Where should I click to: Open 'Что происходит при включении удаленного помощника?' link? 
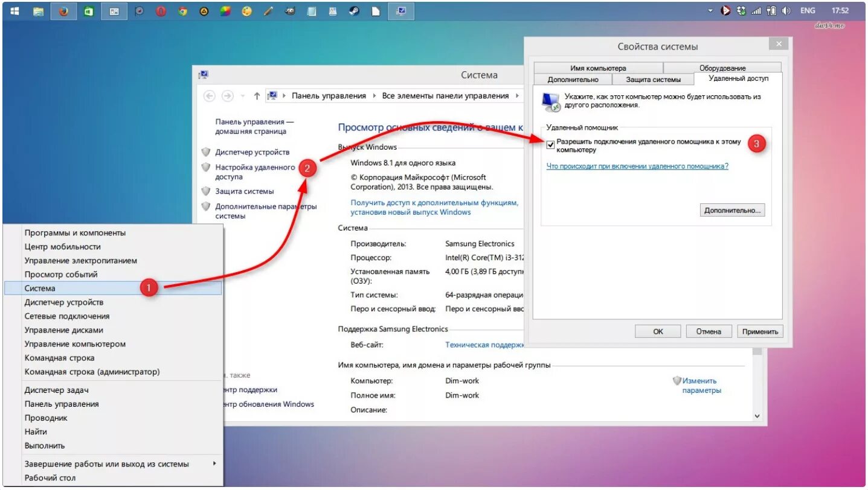pos(637,166)
